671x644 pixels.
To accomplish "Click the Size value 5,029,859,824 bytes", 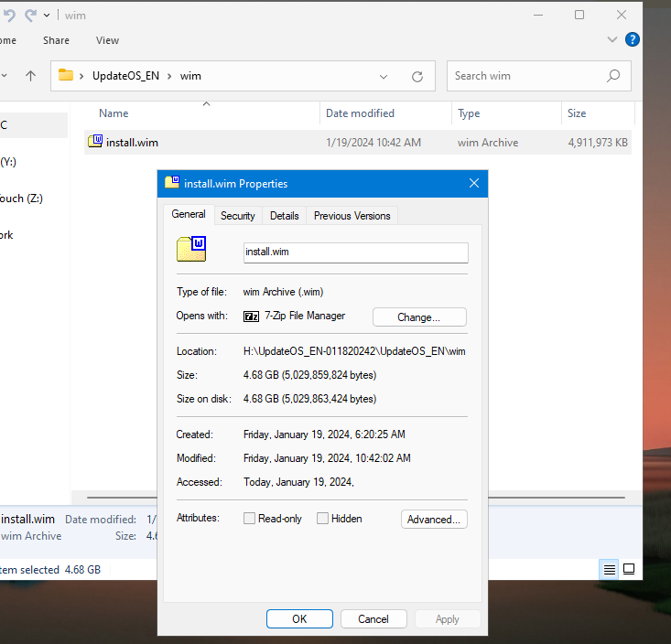I will coord(309,375).
